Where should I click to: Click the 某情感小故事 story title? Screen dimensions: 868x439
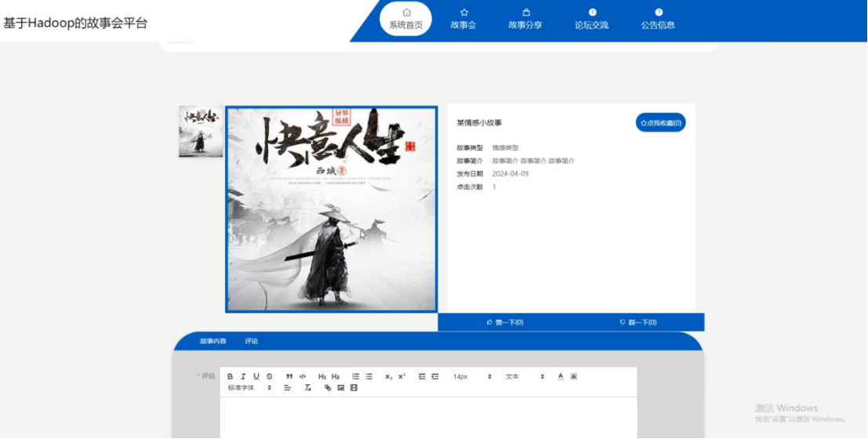(479, 123)
